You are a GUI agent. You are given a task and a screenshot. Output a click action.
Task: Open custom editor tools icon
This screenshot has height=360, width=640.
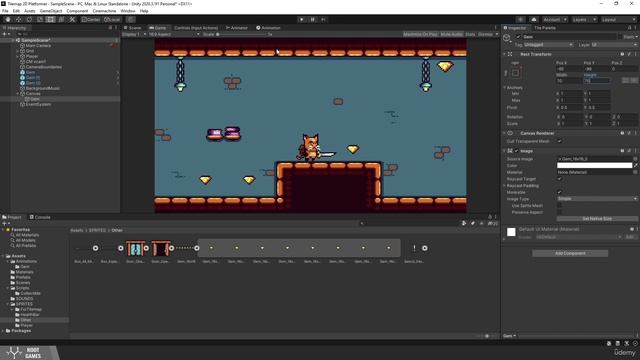(72, 19)
